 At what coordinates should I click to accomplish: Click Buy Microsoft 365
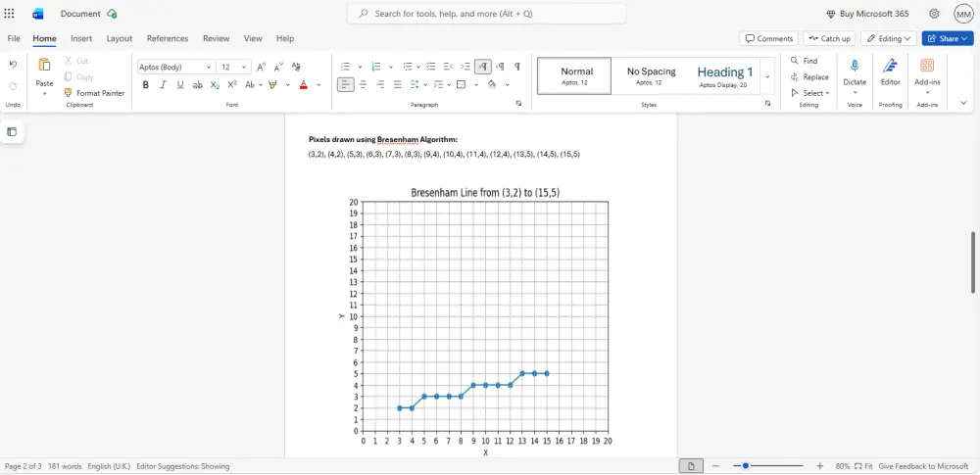[867, 14]
